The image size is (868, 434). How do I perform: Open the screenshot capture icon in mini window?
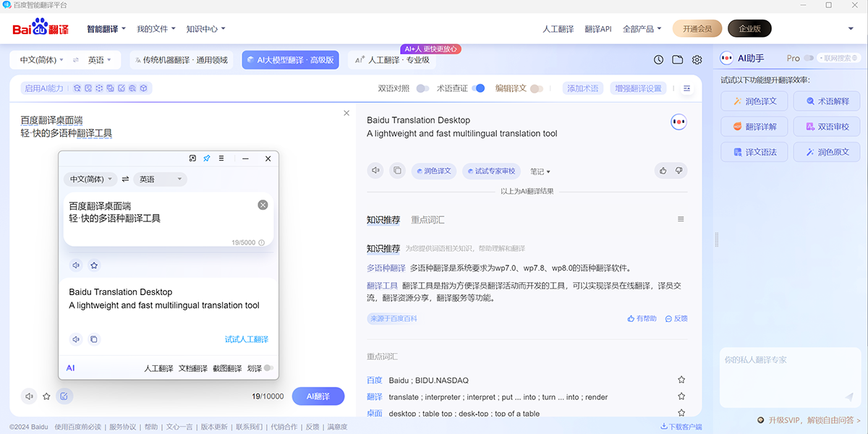(x=192, y=158)
